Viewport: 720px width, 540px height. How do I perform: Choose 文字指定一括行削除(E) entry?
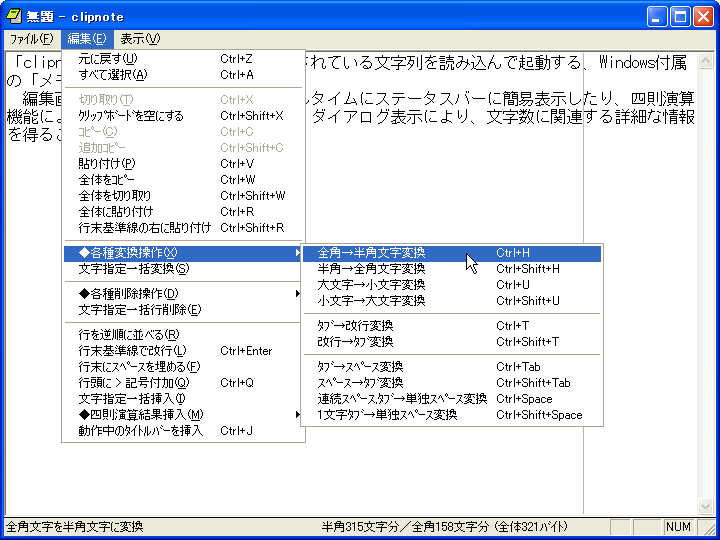[183, 309]
